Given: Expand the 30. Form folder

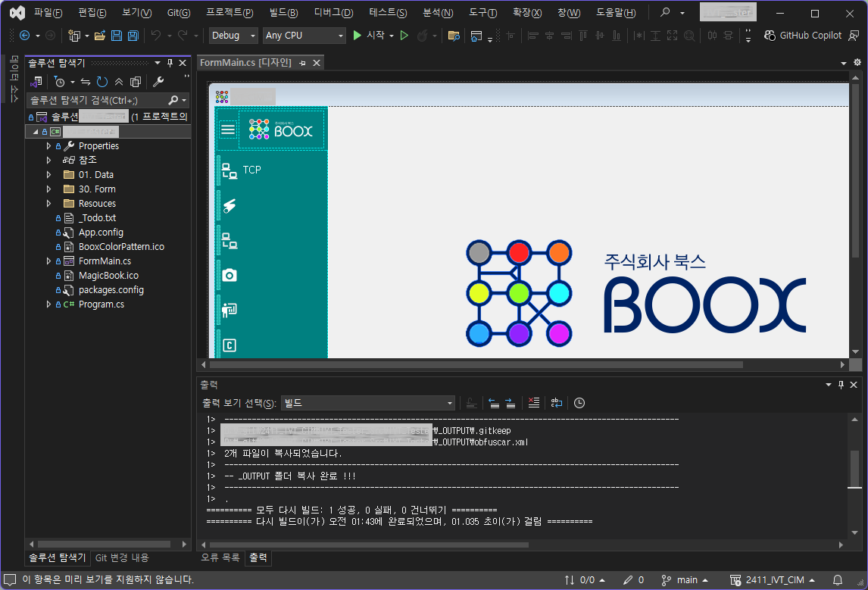Looking at the screenshot, I should [x=48, y=189].
